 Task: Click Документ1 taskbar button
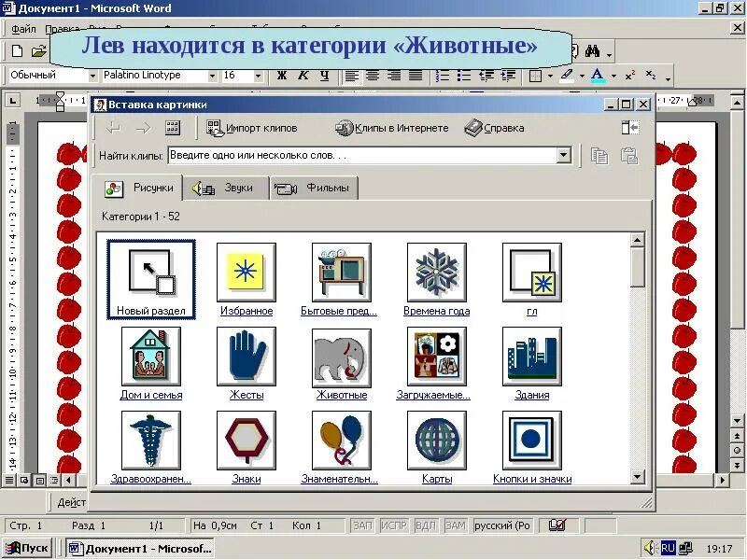click(x=141, y=548)
